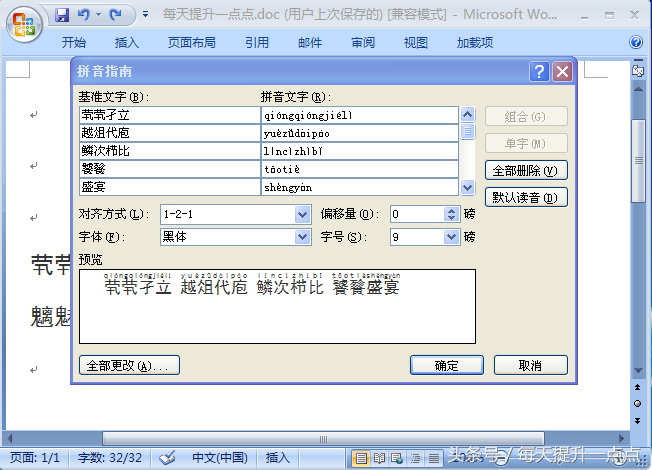Screen dimensions: 652x470
Task: Open the 开始 ribbon tab
Action: (x=74, y=42)
